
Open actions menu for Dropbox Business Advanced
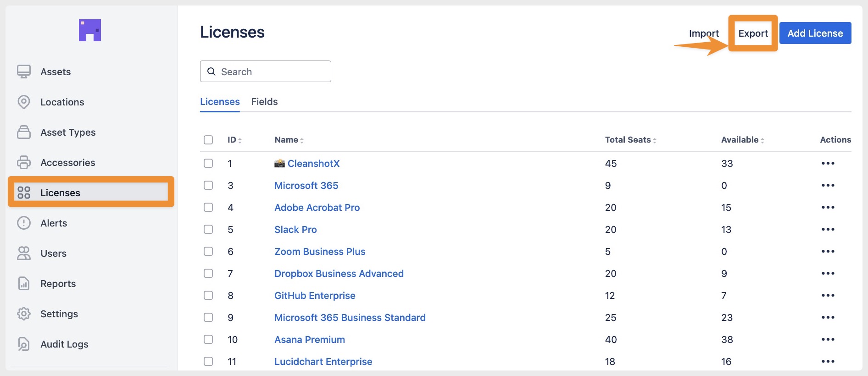click(x=828, y=273)
